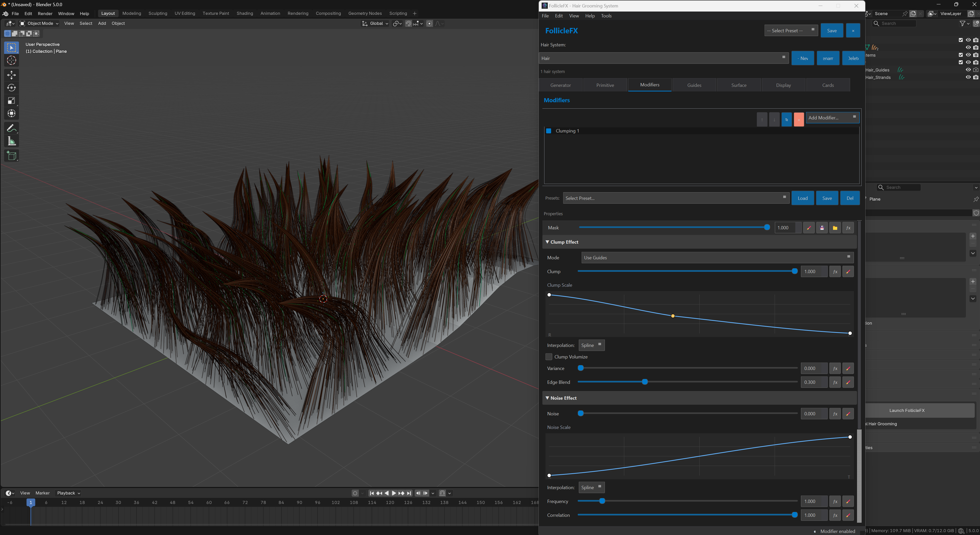Enable the Clump Volumize checkbox
Viewport: 980px width, 535px height.
click(x=549, y=357)
